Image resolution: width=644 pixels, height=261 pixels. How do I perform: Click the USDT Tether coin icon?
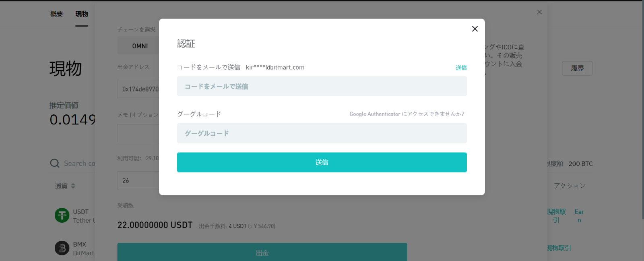tap(62, 215)
